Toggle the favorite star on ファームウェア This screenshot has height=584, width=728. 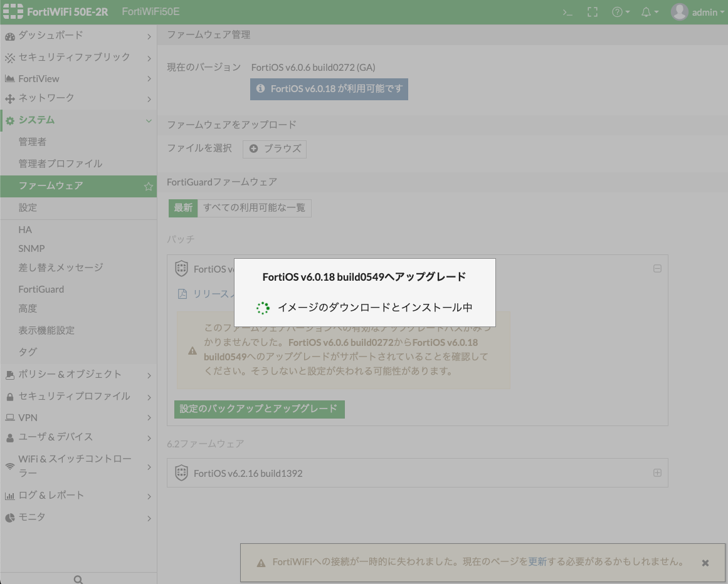(x=148, y=186)
